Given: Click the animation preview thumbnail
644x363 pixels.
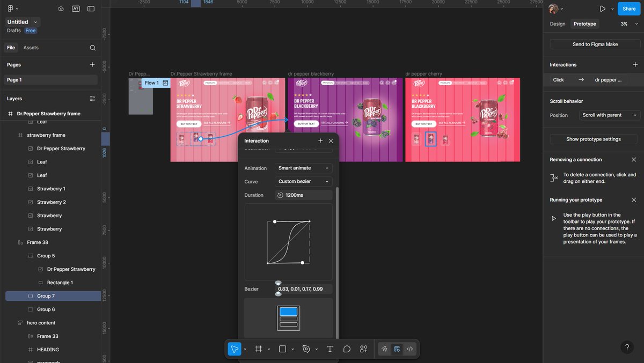Looking at the screenshot, I should tap(288, 318).
